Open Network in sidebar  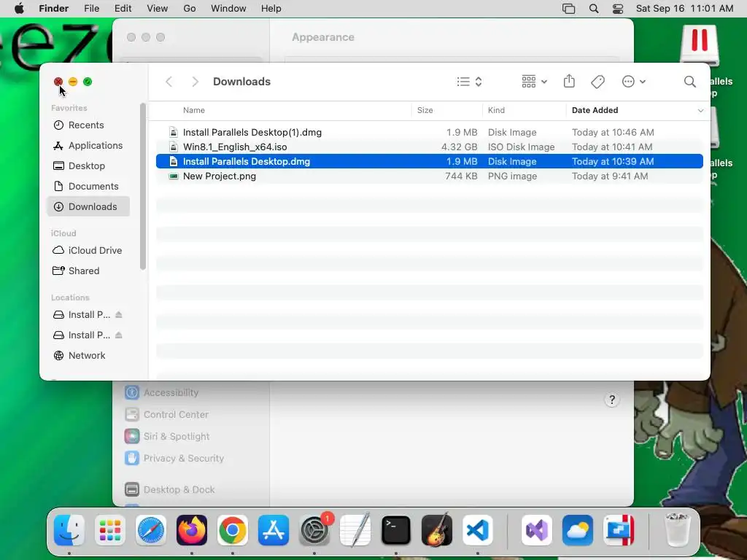click(x=88, y=356)
